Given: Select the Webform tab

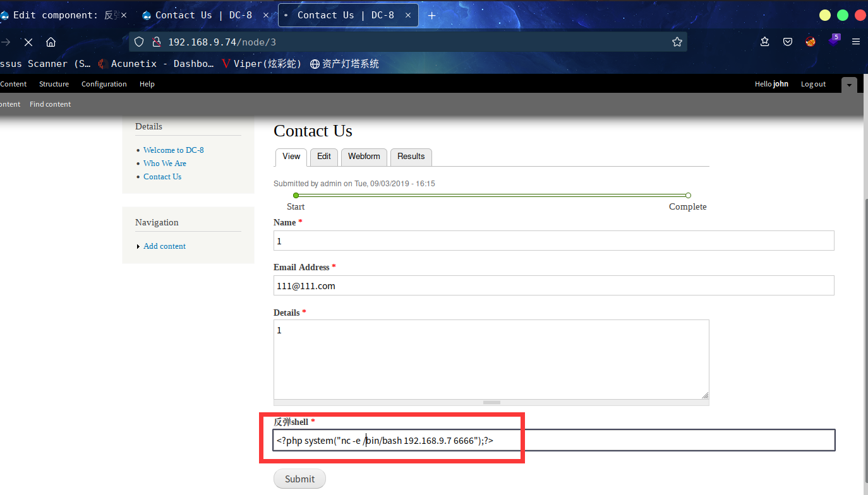Looking at the screenshot, I should (364, 157).
